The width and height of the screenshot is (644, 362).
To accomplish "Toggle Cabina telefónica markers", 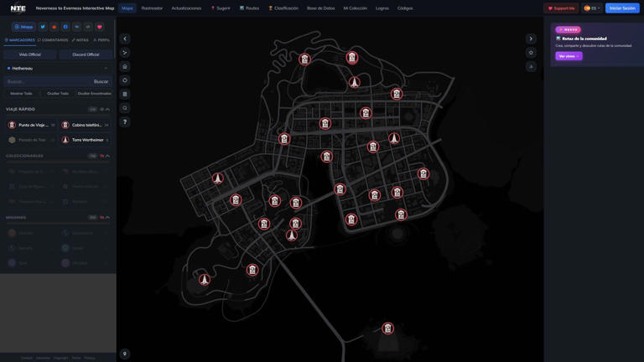I will coord(85,125).
